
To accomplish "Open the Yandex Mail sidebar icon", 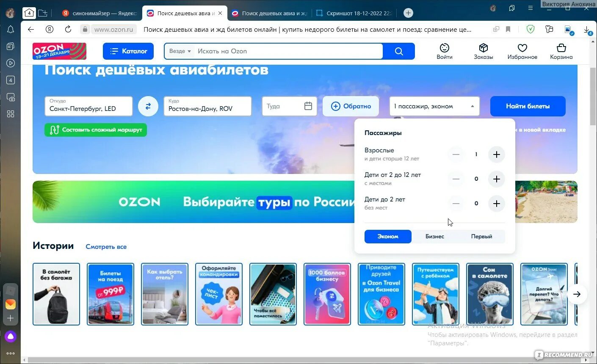I will click(x=11, y=304).
